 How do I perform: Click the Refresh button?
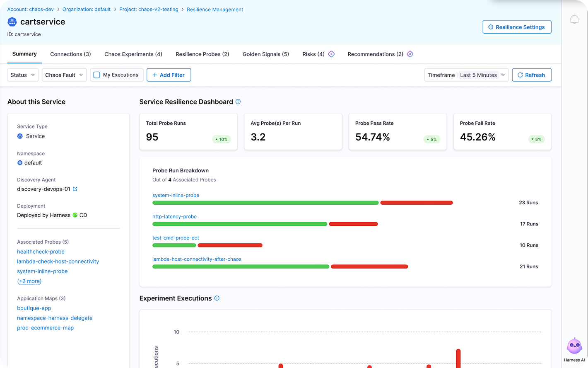532,75
